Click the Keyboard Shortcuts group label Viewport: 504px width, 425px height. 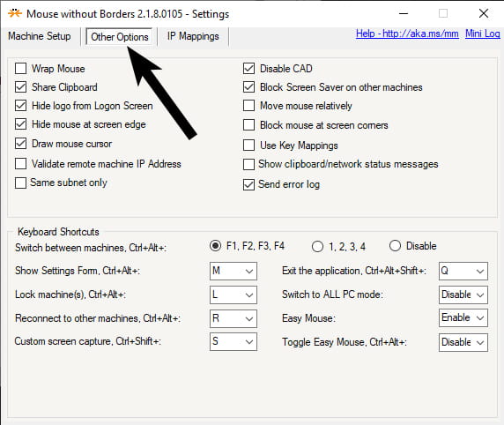pos(58,232)
